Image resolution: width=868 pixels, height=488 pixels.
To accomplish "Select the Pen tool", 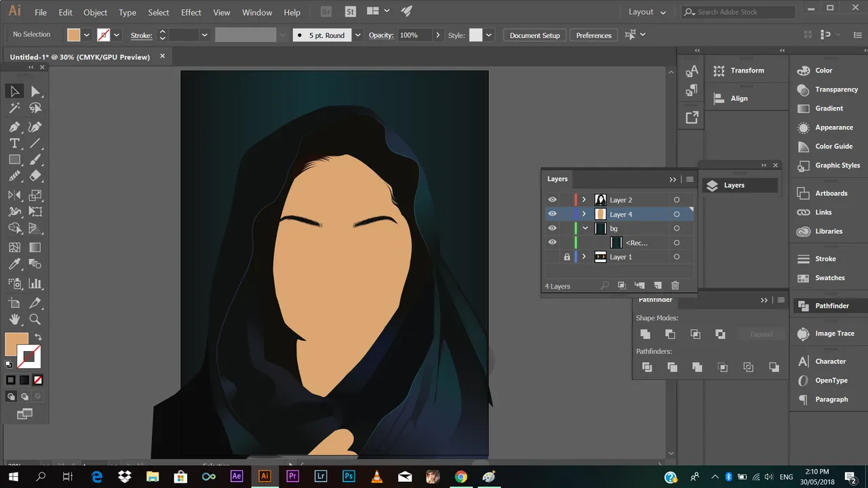I will click(x=14, y=127).
